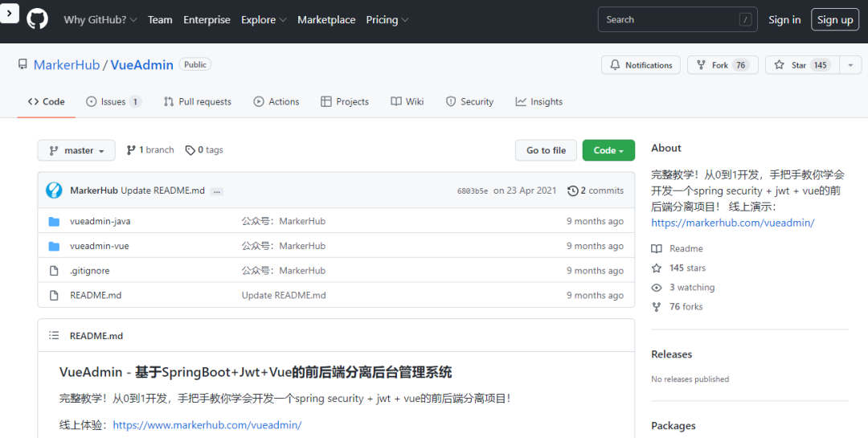Viewport: 868px width, 438px height.
Task: Click the vueadmin-java folder icon
Action: point(54,222)
